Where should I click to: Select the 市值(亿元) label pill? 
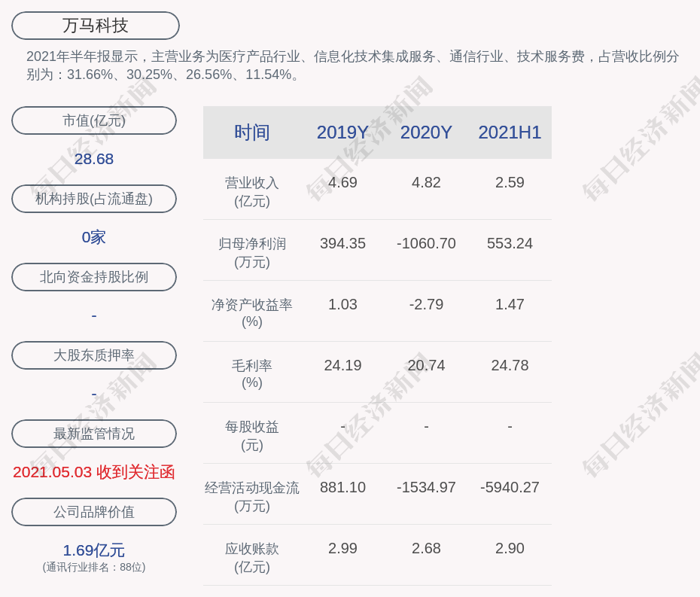coord(94,120)
